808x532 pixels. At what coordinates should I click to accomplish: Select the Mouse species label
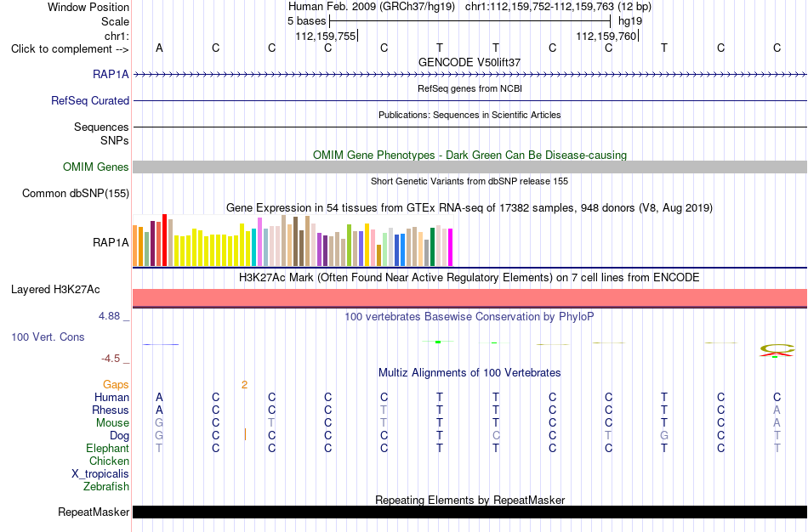pyautogui.click(x=112, y=423)
